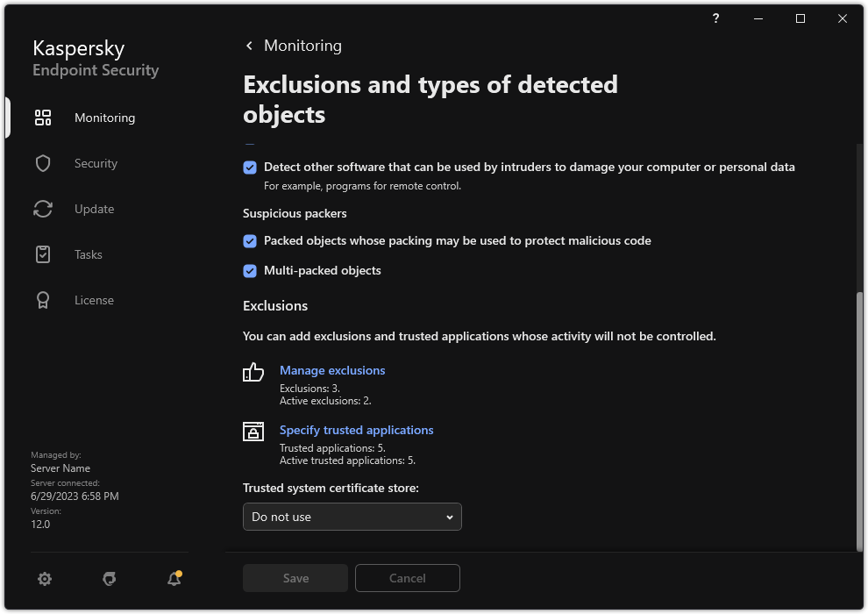The width and height of the screenshot is (868, 614).
Task: Click the Tasks clipboard icon
Action: (42, 254)
